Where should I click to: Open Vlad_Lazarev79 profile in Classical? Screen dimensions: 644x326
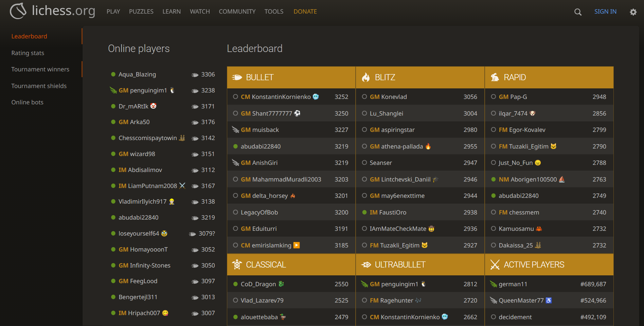point(262,301)
